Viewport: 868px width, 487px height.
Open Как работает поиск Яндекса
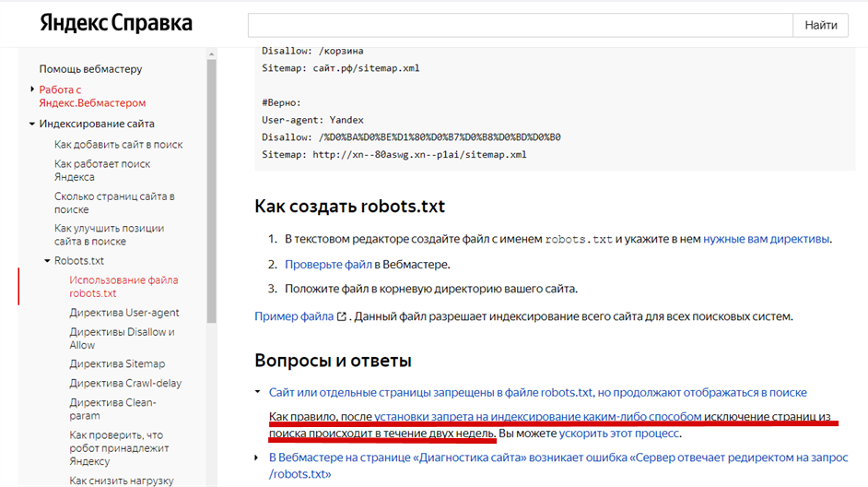click(x=102, y=170)
